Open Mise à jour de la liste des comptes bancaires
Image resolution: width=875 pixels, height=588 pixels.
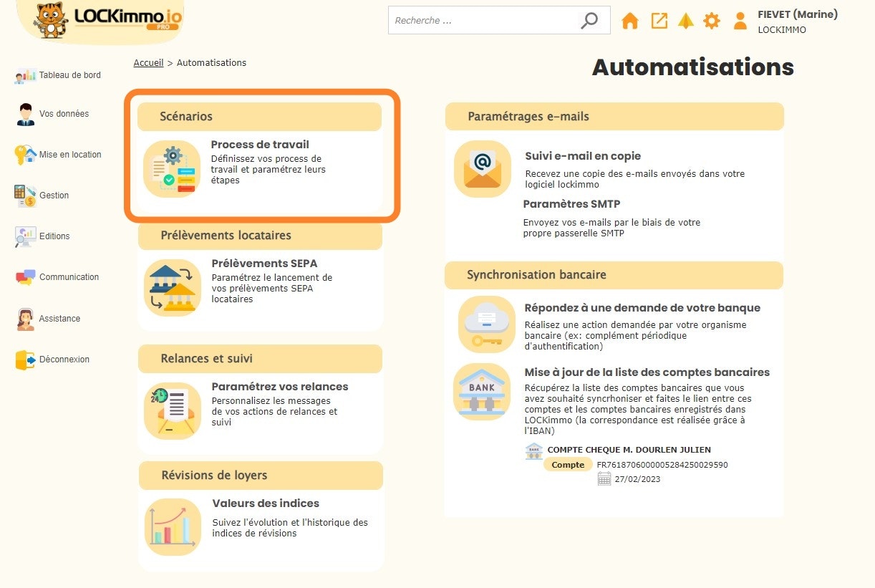click(x=647, y=372)
